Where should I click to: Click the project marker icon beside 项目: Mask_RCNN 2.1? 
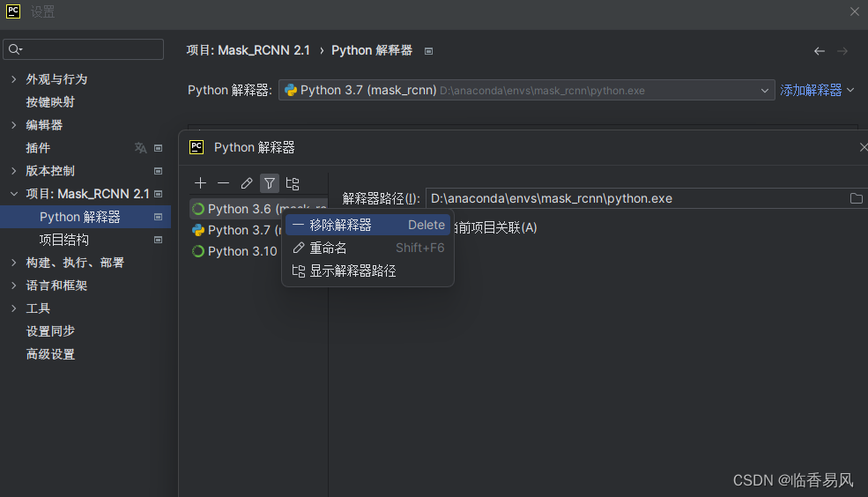[159, 194]
